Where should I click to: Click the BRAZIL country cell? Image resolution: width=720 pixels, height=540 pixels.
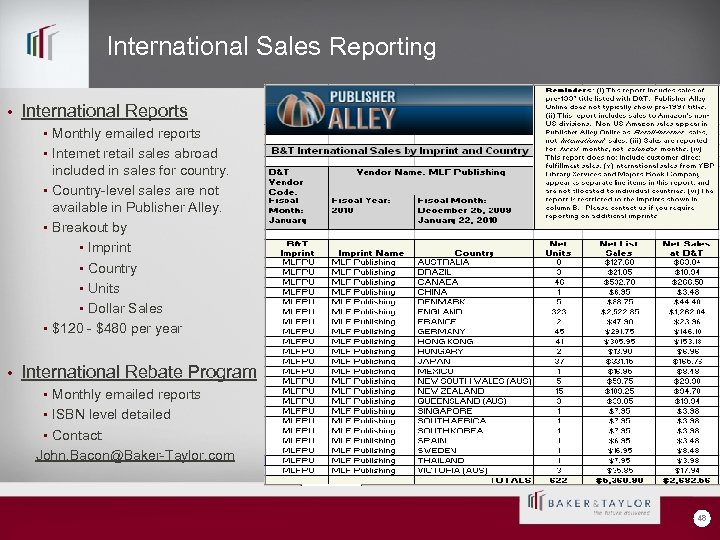coord(474,272)
